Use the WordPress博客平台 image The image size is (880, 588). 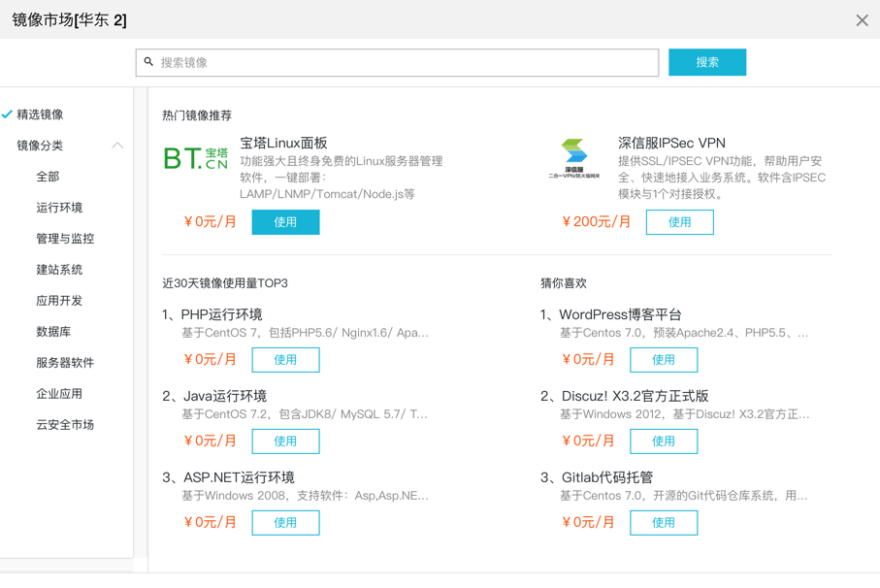click(664, 360)
